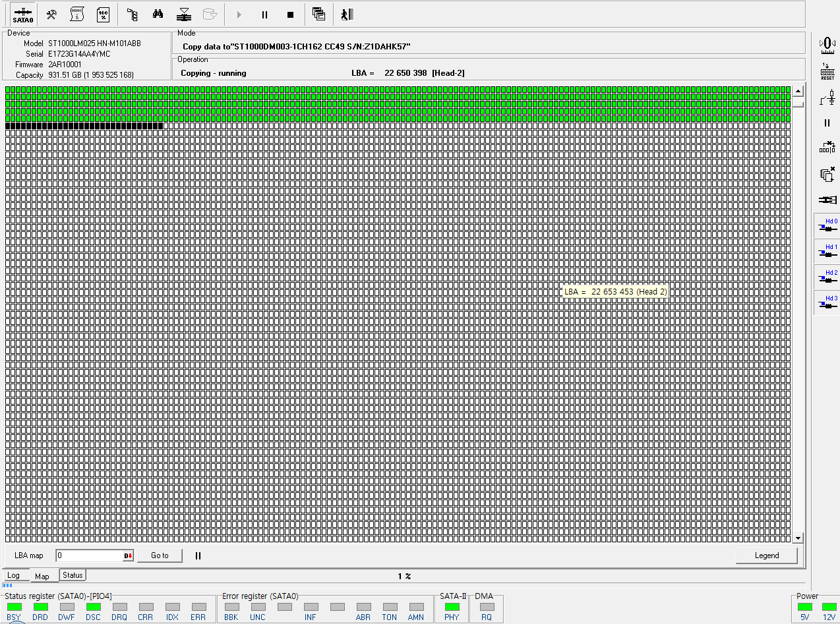Click the map scrollbar down arrow

pyautogui.click(x=798, y=538)
